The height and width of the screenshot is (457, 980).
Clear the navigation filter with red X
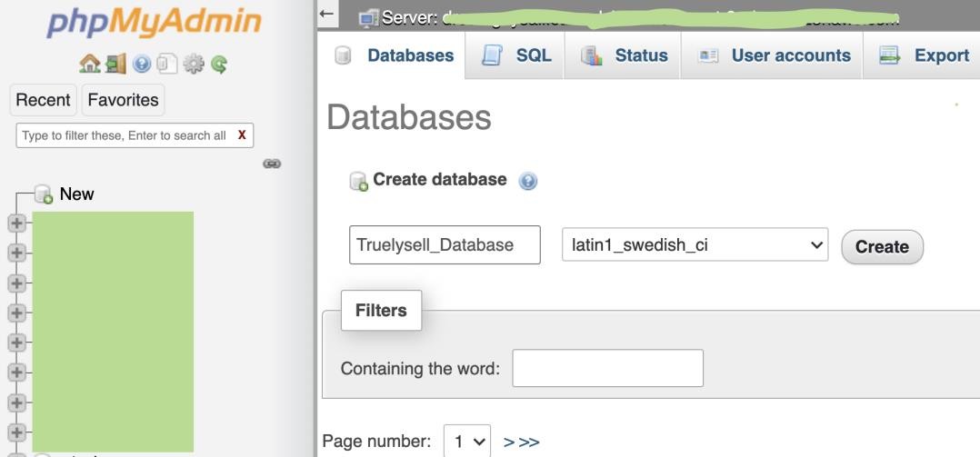pyautogui.click(x=242, y=135)
